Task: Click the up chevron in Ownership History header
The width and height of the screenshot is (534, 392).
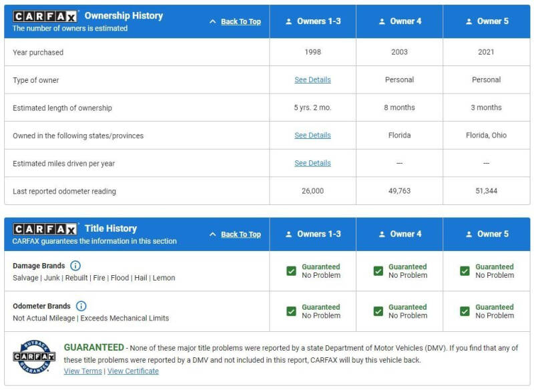Action: point(213,21)
